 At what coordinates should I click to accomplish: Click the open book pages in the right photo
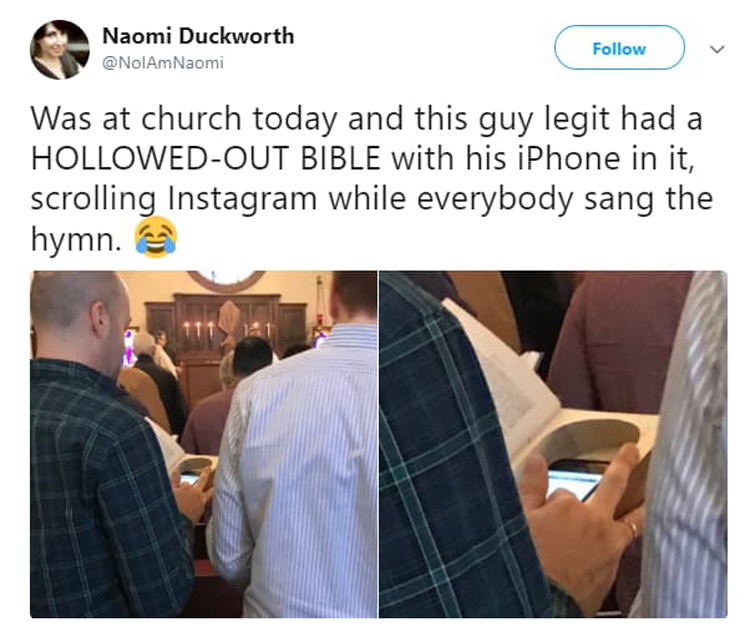[502, 378]
